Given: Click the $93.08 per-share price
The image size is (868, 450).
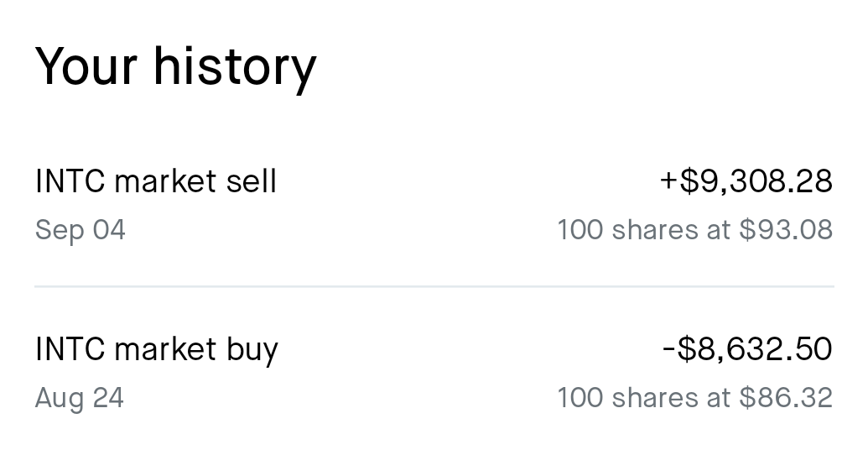Looking at the screenshot, I should pyautogui.click(x=786, y=230).
